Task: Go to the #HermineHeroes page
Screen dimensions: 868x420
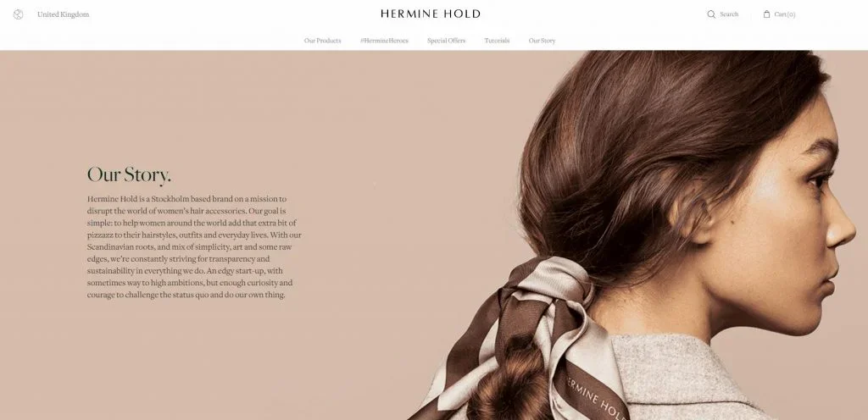Action: 384,41
